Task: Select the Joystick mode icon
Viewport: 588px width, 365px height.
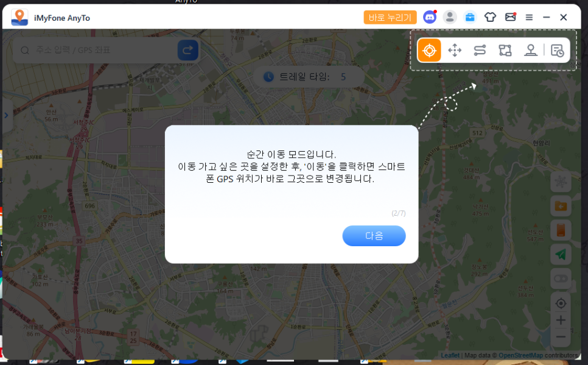Action: pyautogui.click(x=531, y=50)
